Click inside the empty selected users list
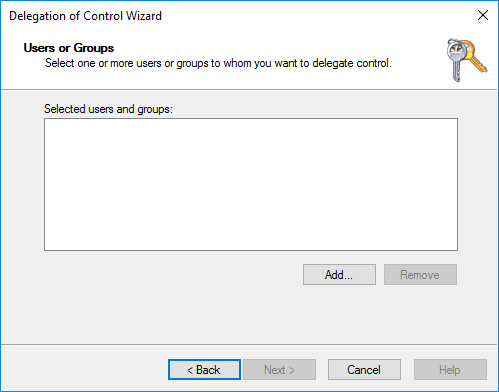This screenshot has height=392, width=499. (x=251, y=184)
